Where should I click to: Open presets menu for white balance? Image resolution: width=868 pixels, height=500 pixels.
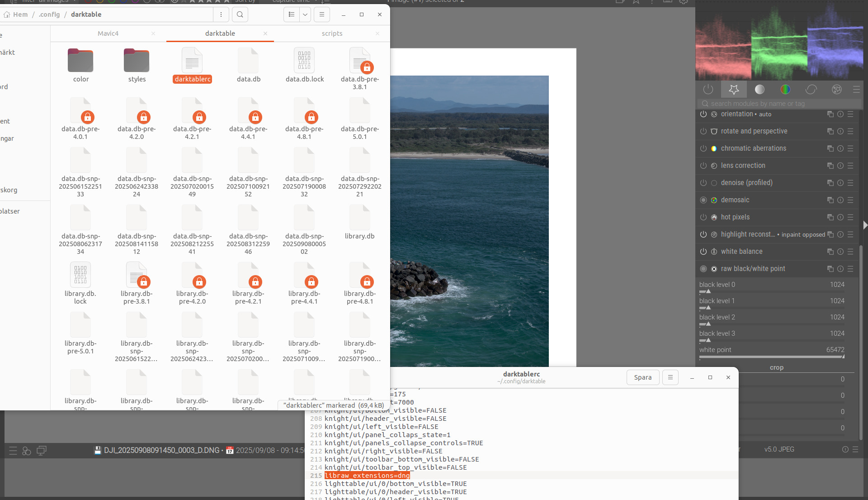point(850,252)
